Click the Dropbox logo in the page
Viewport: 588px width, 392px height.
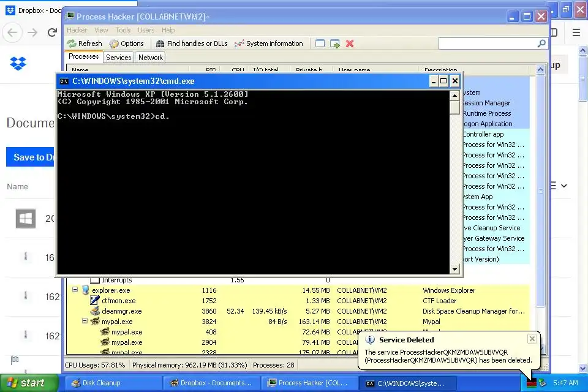coord(18,64)
